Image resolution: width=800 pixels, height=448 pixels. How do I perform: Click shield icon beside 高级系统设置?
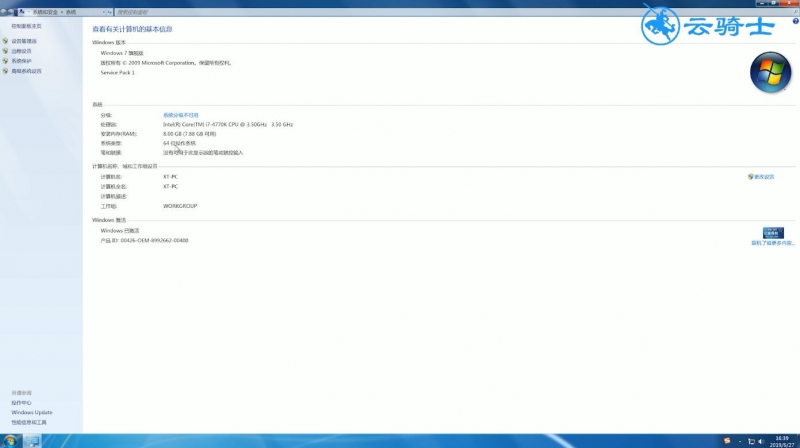(5, 71)
